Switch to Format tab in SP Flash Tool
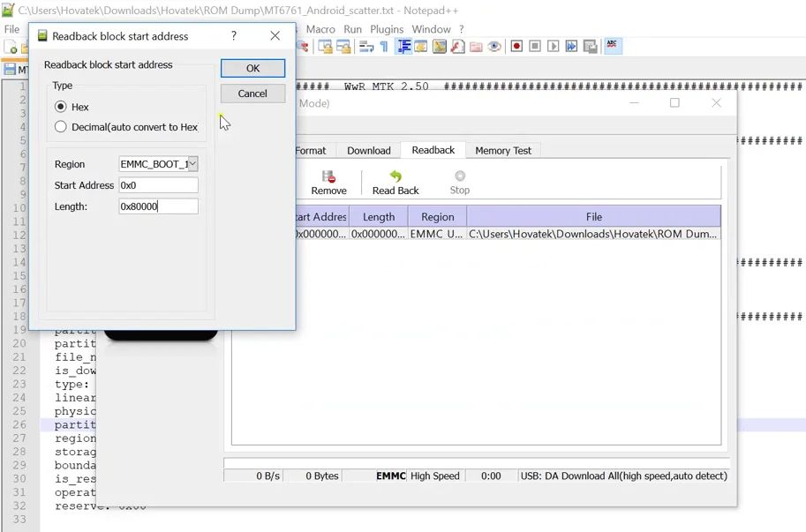The height and width of the screenshot is (532, 806). tap(311, 151)
